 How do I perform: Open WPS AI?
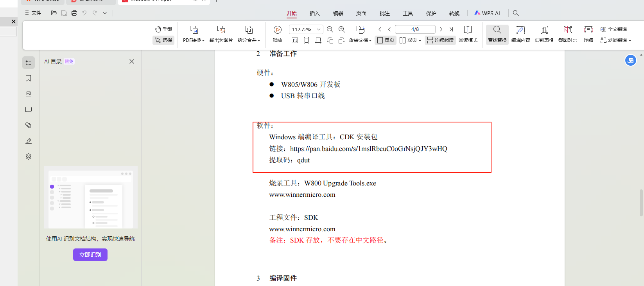coord(487,13)
